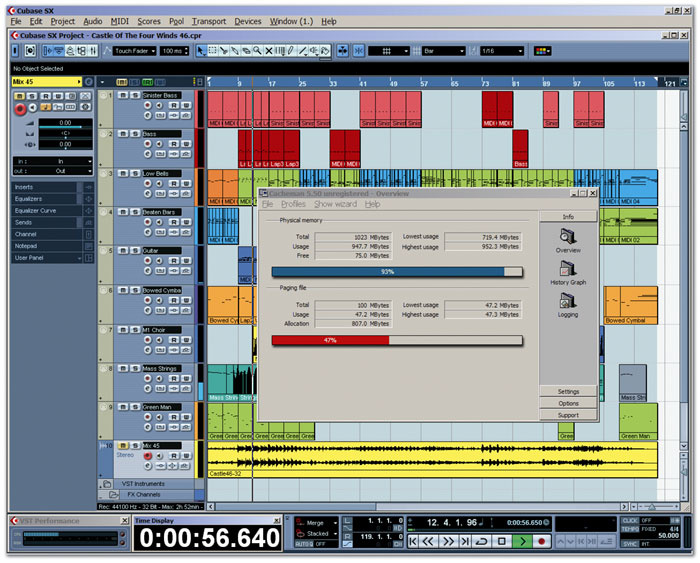Choose the Split scissors tool

click(x=224, y=51)
